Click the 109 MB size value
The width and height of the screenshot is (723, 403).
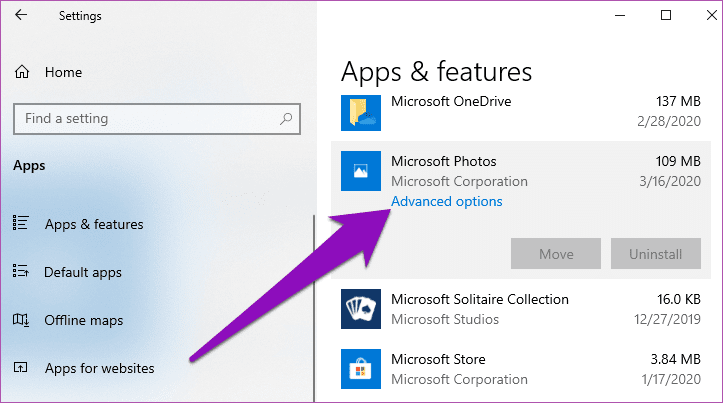coord(678,161)
